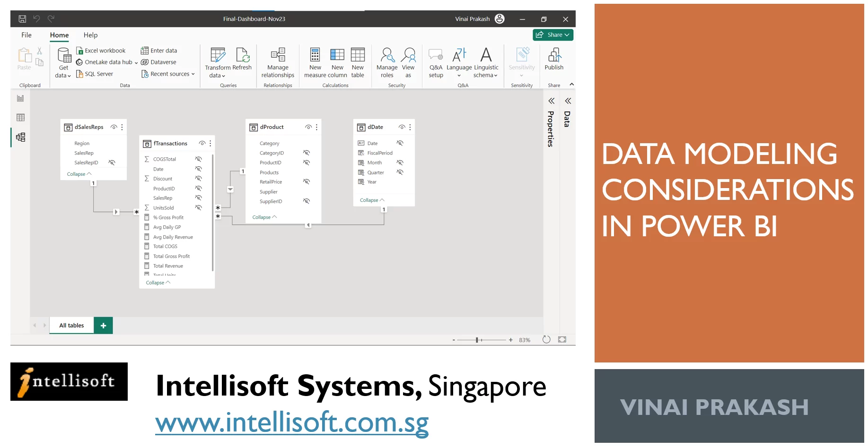
Task: Click the Publish icon
Action: tap(554, 55)
